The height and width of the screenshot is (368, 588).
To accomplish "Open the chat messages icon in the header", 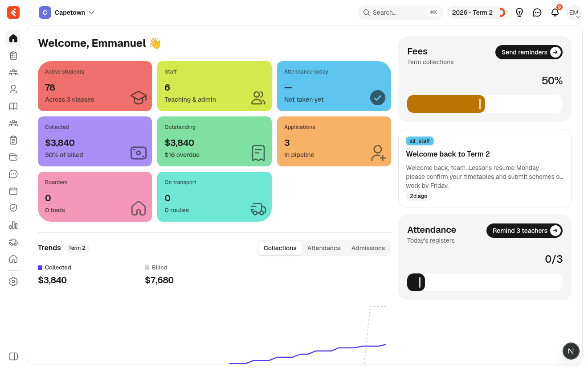I will tap(537, 12).
